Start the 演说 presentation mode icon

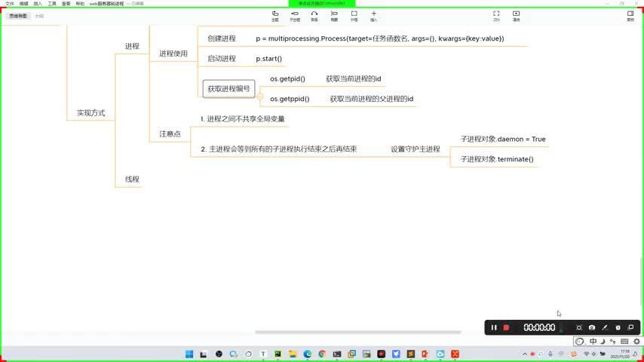pyautogui.click(x=517, y=16)
